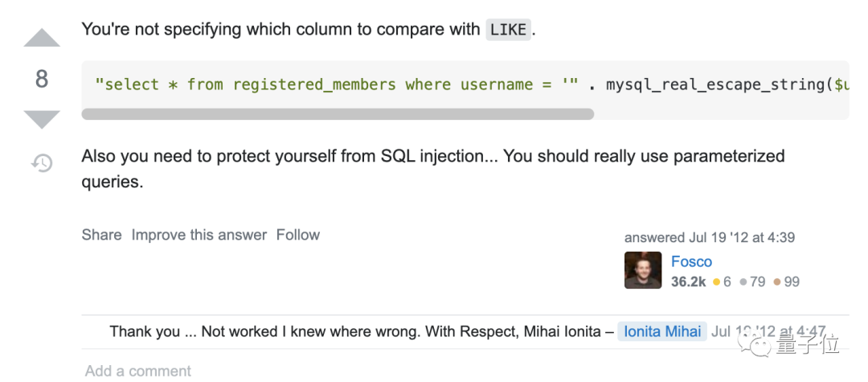
Task: Open the answer's activity history icon
Action: pos(42,163)
